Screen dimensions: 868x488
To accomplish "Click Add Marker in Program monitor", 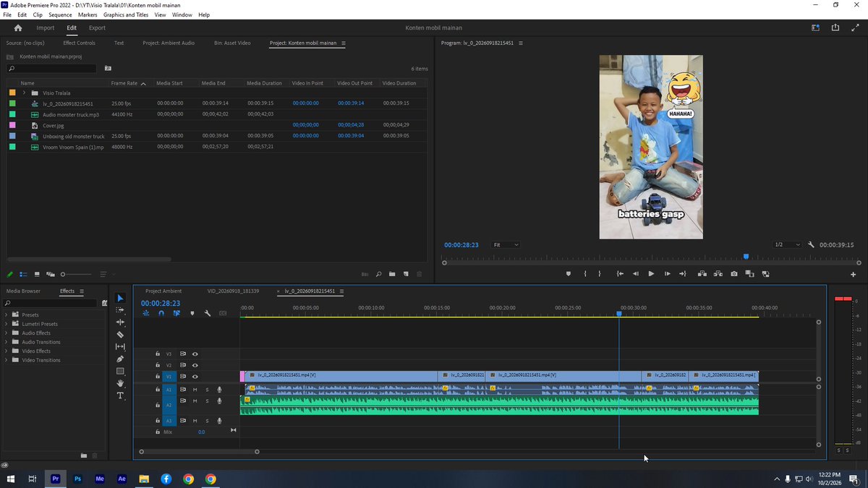I will point(568,274).
